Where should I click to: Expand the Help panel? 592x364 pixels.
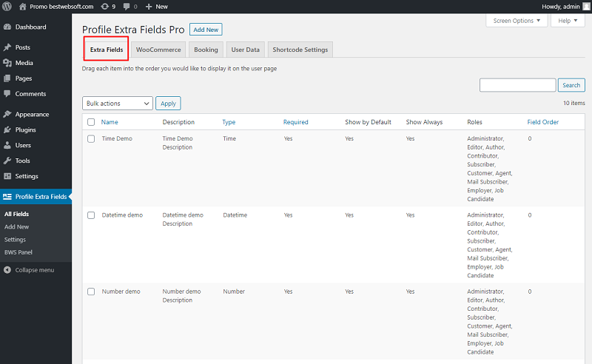(x=568, y=21)
